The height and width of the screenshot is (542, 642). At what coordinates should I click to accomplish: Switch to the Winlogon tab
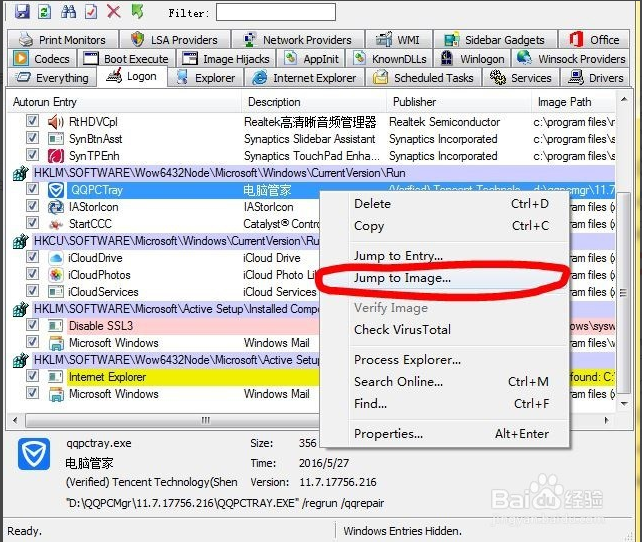point(472,59)
